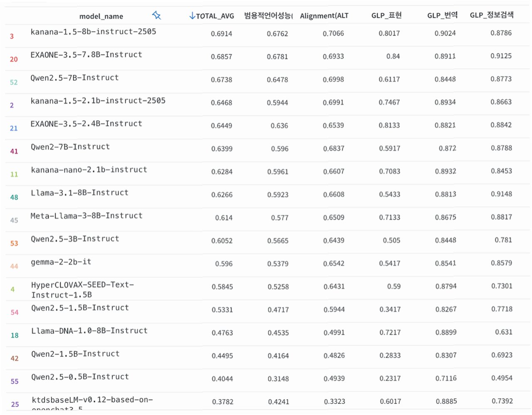
Task: Select the gemma-2-2b-it model name
Action: click(61, 262)
